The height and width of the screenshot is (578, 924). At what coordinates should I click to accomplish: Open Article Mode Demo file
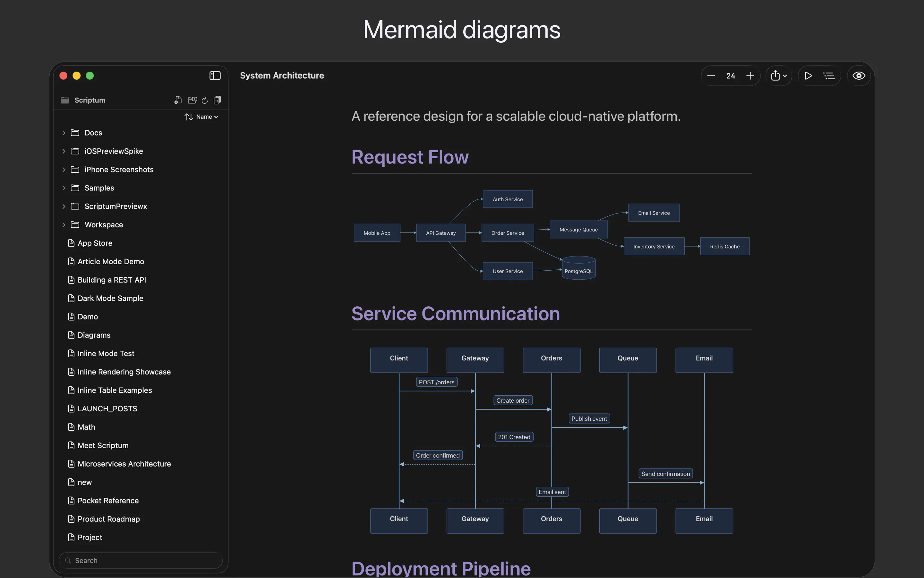point(141,261)
